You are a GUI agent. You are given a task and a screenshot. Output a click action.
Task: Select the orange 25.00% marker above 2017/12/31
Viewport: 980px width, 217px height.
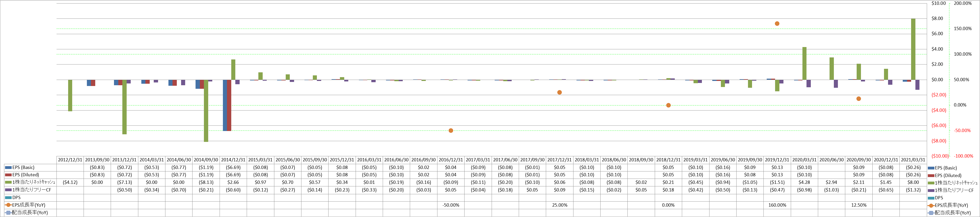click(x=560, y=92)
